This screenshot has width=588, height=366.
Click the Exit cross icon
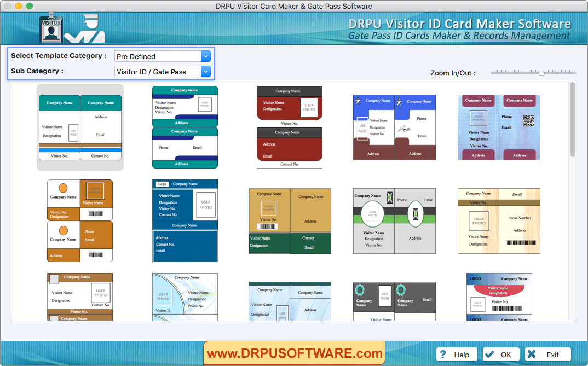(531, 355)
